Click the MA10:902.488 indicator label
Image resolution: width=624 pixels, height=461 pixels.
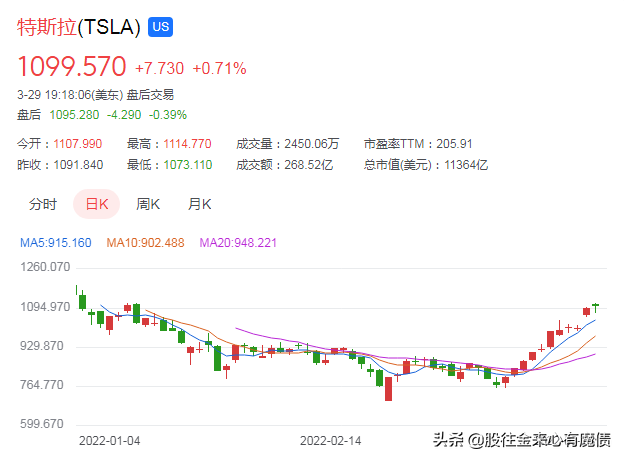pyautogui.click(x=146, y=243)
